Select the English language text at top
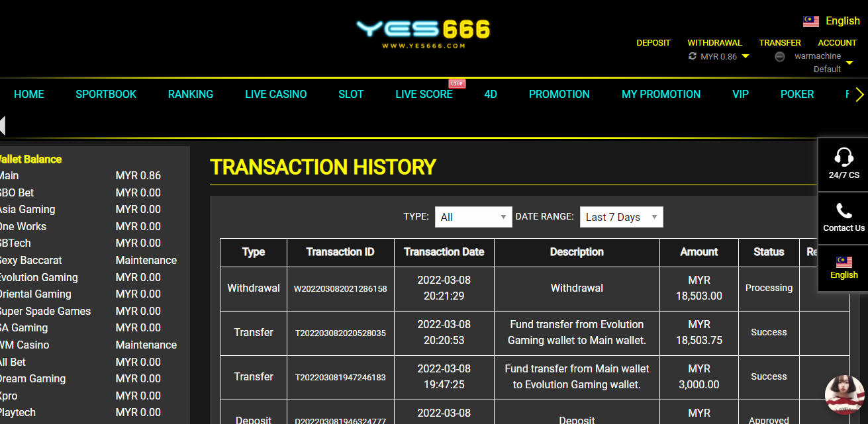Viewport: 868px width, 424px height. pyautogui.click(x=842, y=21)
